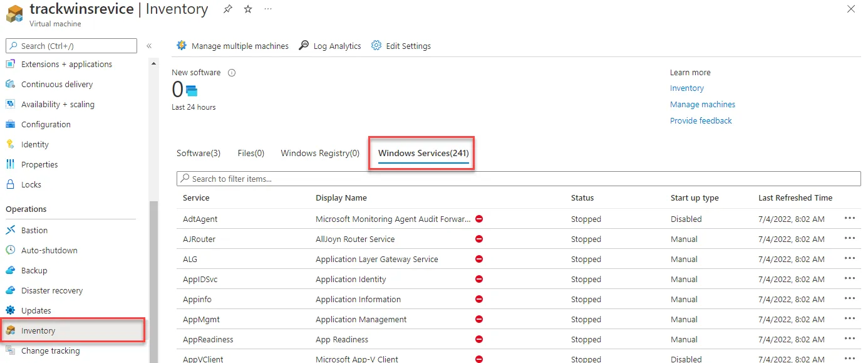This screenshot has width=868, height=363.
Task: Open Inventory in the sidebar
Action: click(73, 330)
